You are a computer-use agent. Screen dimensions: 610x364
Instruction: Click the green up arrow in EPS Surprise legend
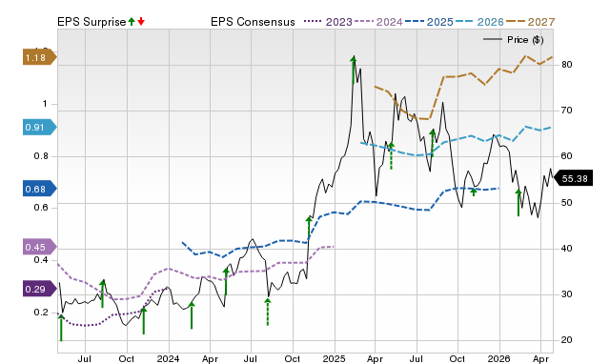[x=132, y=22]
